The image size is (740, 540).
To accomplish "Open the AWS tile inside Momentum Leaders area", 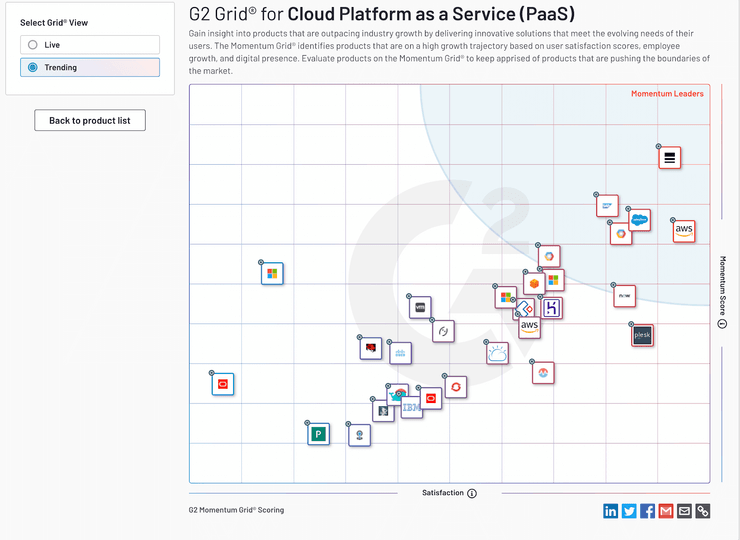I will 684,231.
